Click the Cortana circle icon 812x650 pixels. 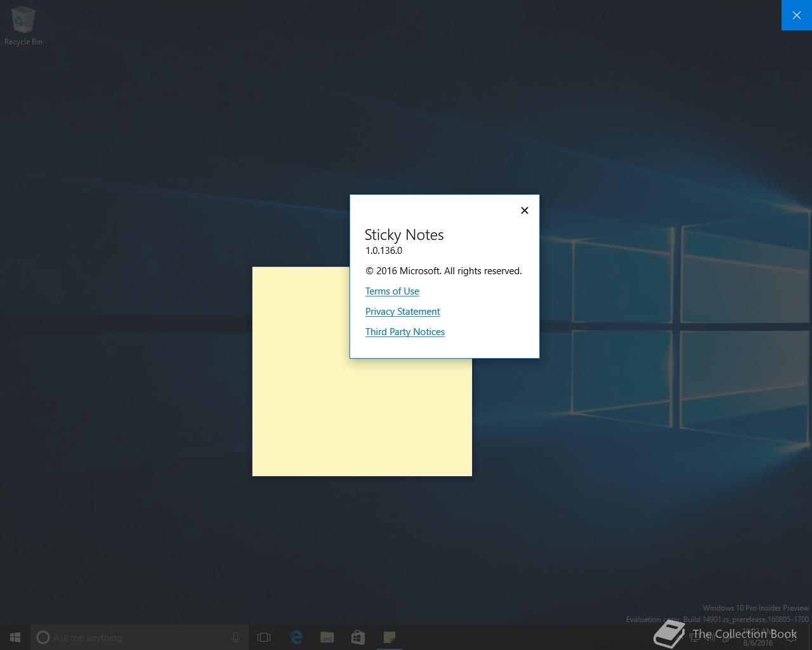43,637
